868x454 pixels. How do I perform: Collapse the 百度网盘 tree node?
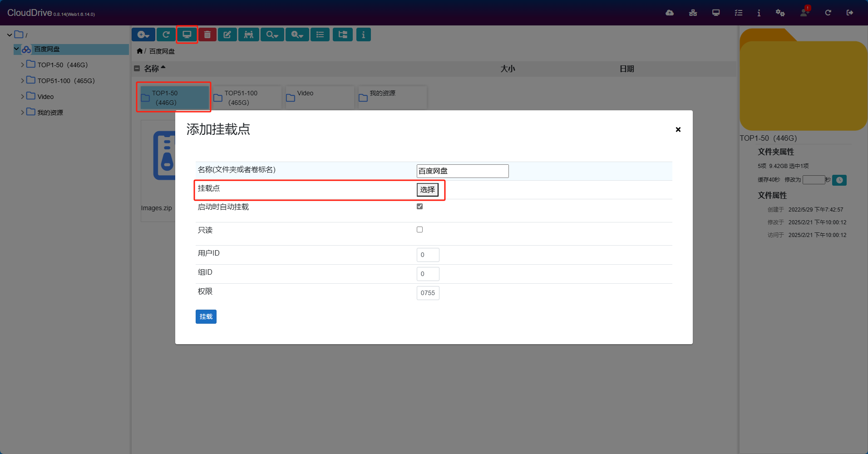point(17,49)
